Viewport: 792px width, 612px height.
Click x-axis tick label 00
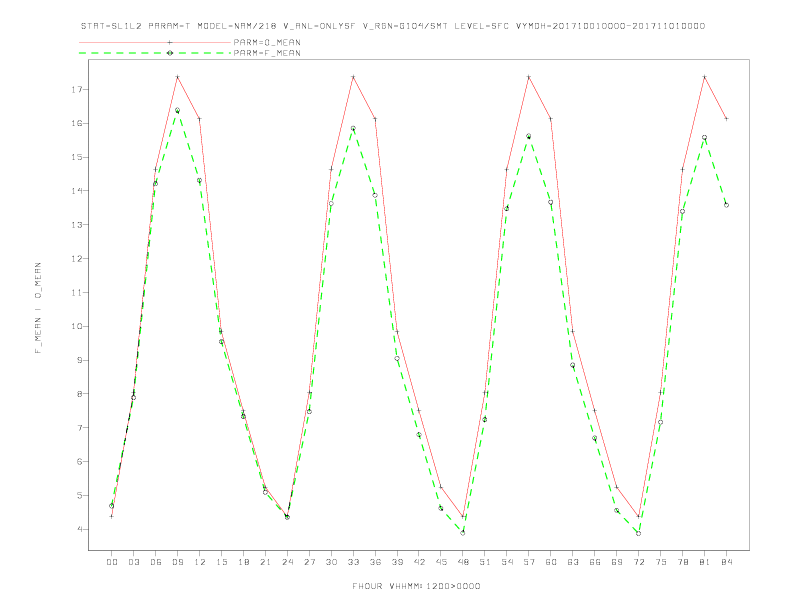(112, 562)
